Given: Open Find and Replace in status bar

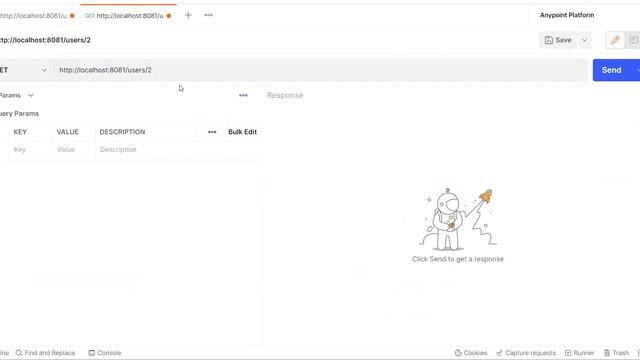Looking at the screenshot, I should click(45, 353).
